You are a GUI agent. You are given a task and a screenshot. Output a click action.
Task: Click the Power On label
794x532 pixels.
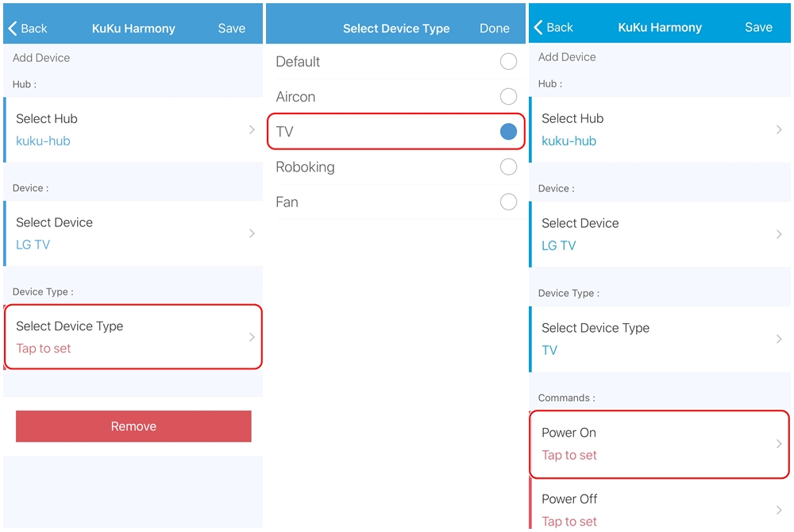pos(569,433)
